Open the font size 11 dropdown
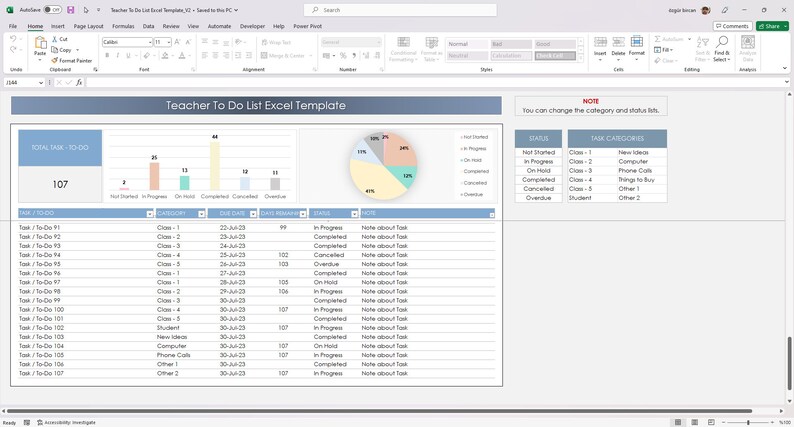 [169, 42]
